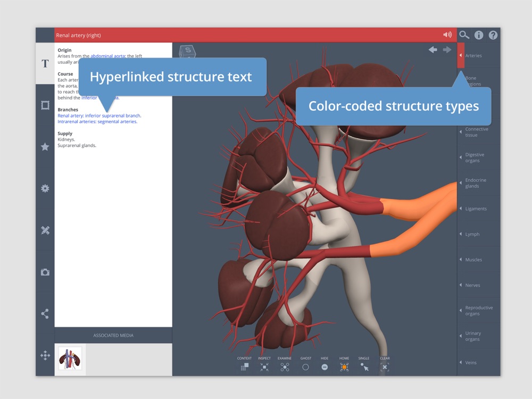This screenshot has width=532, height=399.
Task: Take a snapshot with camera icon
Action: click(45, 272)
